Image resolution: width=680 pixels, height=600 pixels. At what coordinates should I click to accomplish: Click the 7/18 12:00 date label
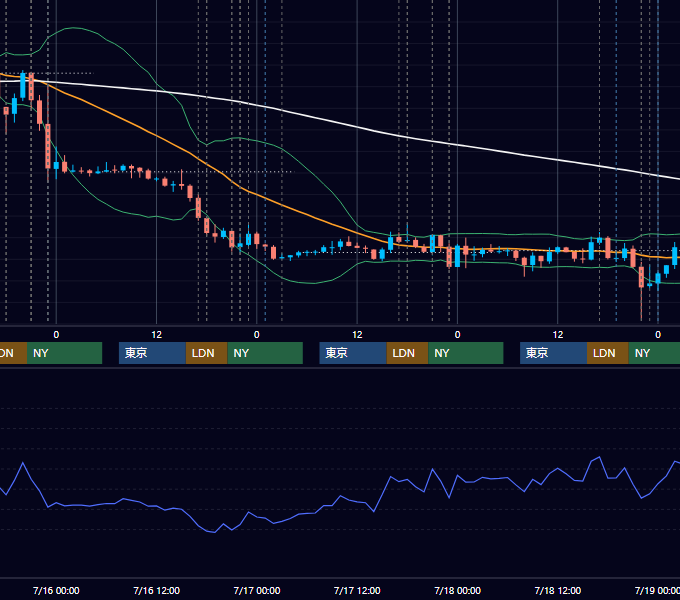pos(558,590)
